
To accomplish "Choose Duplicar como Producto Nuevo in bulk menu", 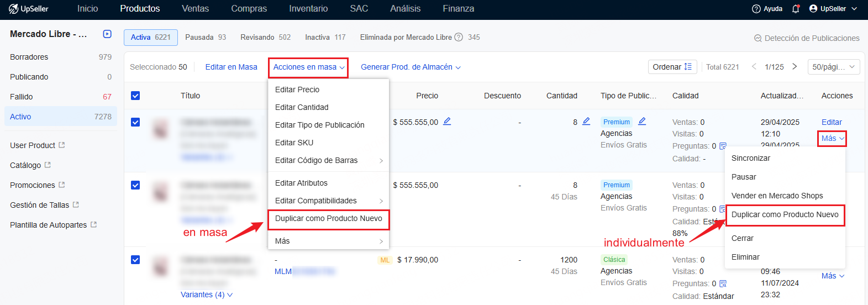I will point(329,218).
